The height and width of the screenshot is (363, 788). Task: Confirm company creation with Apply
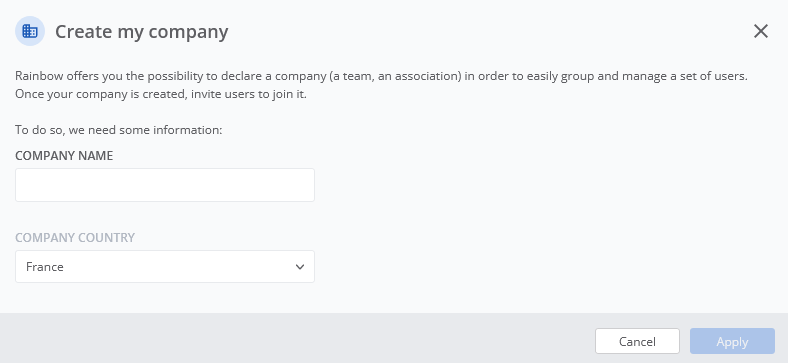[732, 341]
